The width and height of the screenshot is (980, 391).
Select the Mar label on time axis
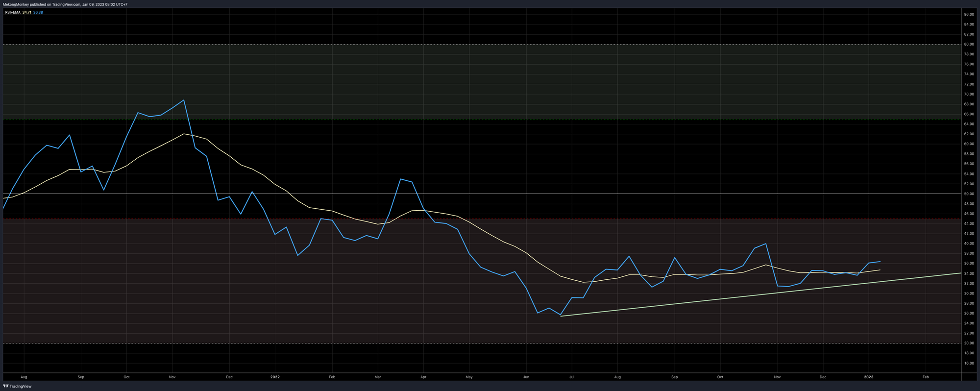(377, 377)
